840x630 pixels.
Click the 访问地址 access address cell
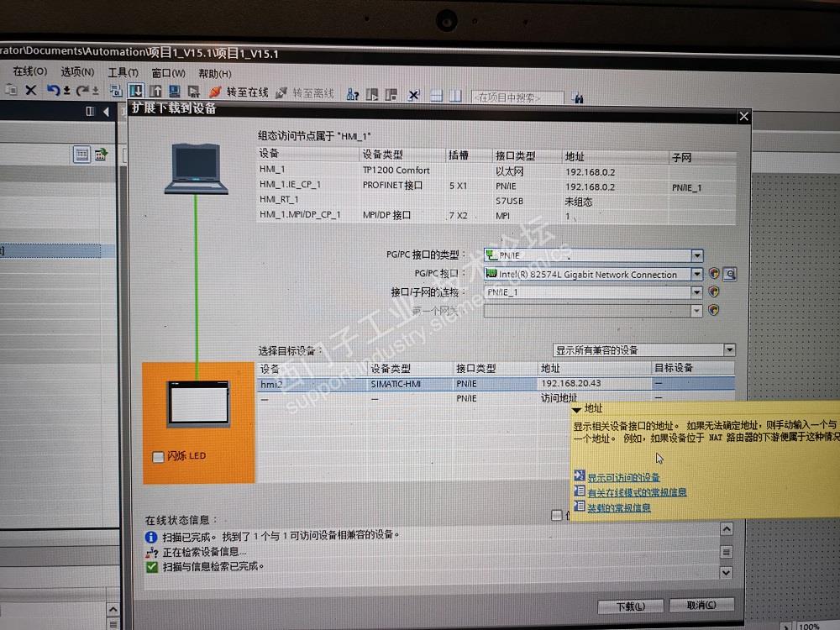[559, 398]
